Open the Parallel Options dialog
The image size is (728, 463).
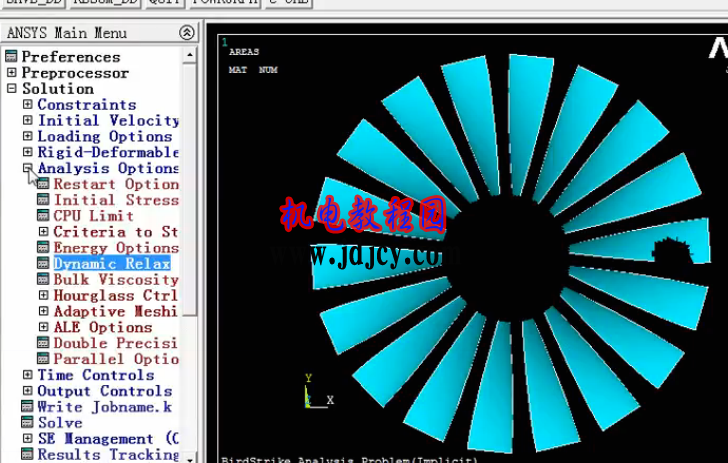click(116, 359)
